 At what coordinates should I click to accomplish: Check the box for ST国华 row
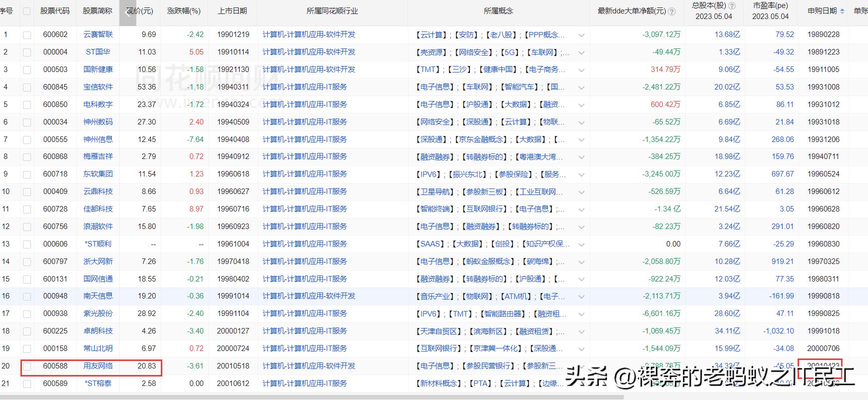(x=27, y=52)
